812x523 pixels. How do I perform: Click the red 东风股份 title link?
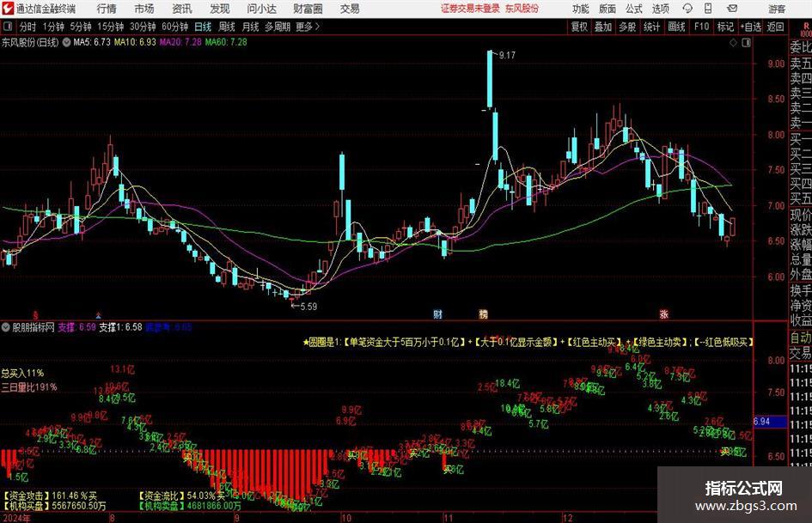pyautogui.click(x=522, y=9)
